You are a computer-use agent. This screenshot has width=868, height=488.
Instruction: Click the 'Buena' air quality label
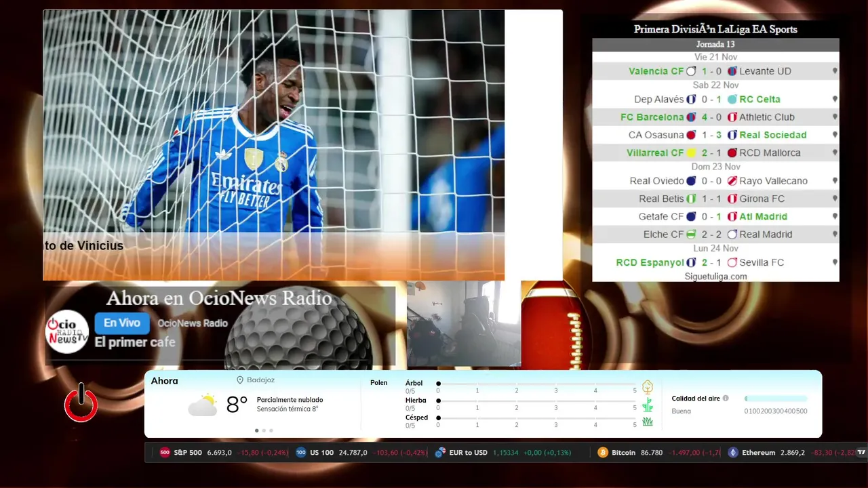pos(681,411)
